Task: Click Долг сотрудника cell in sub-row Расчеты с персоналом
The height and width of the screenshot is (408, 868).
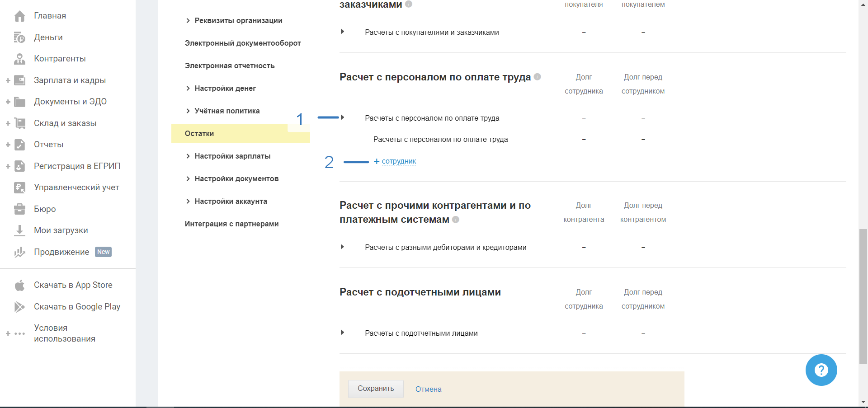Action: point(584,139)
